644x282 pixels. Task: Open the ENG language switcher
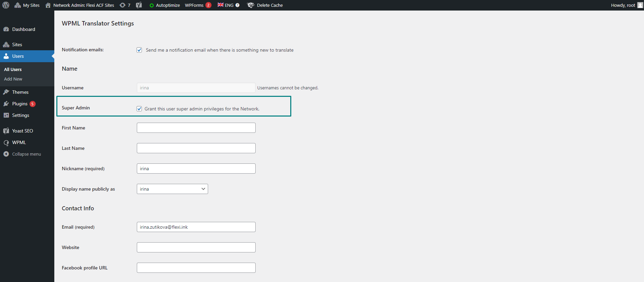click(x=228, y=5)
